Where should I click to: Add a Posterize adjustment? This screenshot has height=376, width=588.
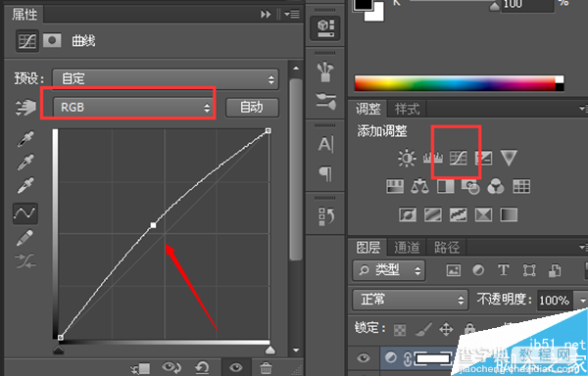tap(433, 215)
